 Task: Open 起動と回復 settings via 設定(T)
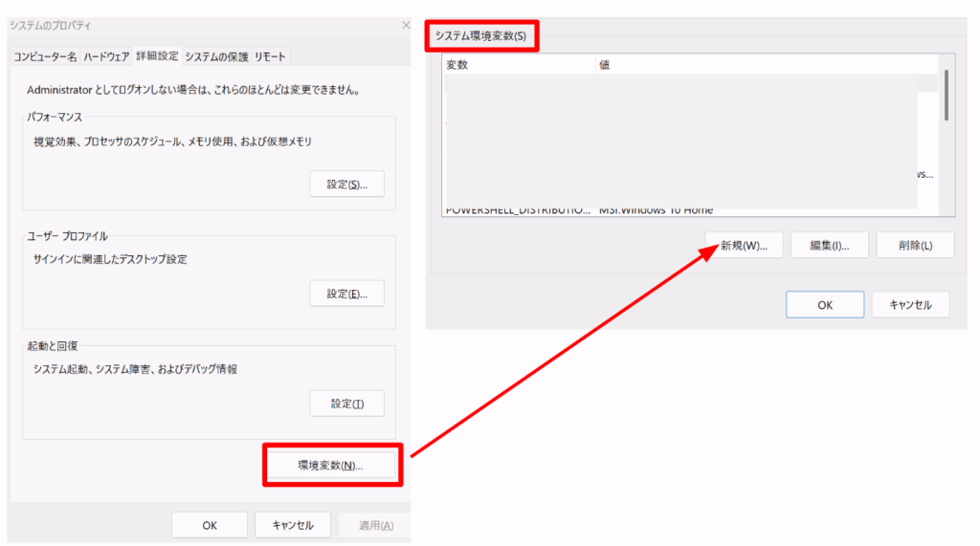346,404
